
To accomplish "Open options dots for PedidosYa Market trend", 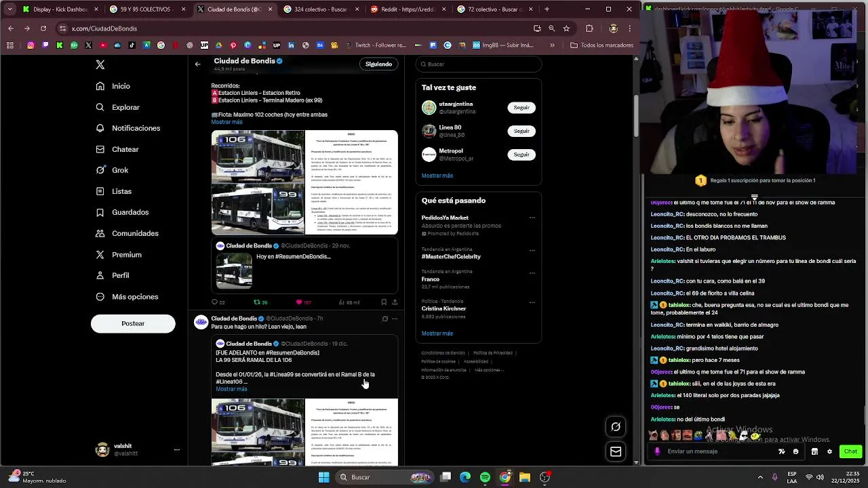I will click(532, 218).
